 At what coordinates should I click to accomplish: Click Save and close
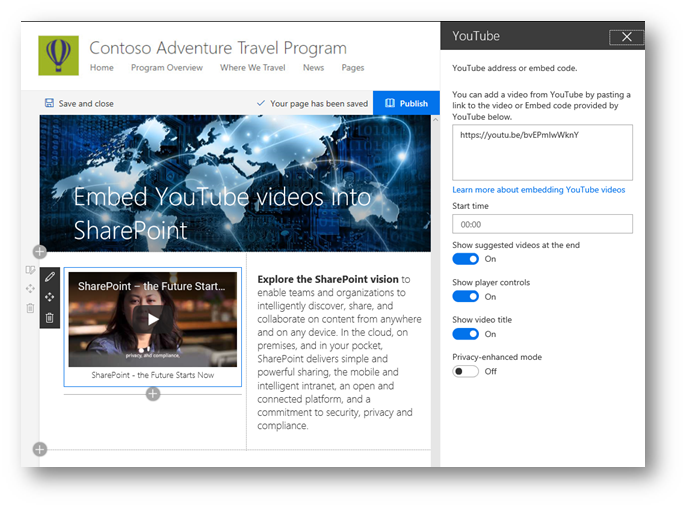pyautogui.click(x=79, y=103)
